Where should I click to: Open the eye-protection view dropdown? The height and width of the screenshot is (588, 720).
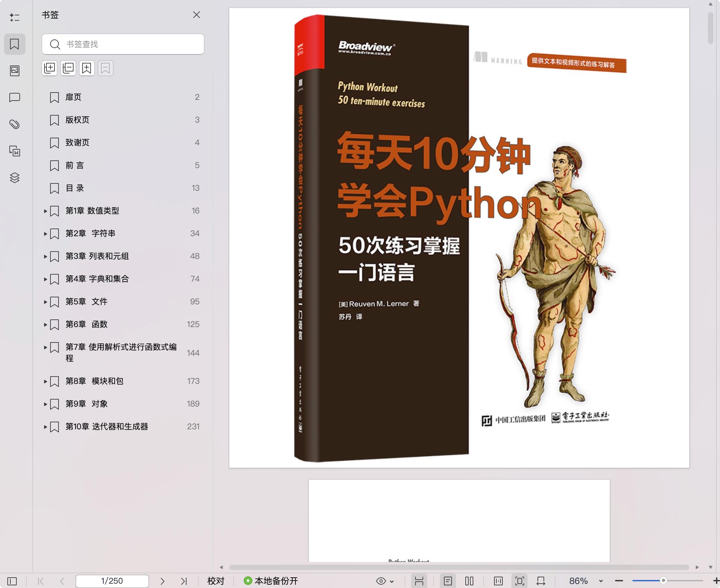pyautogui.click(x=385, y=581)
